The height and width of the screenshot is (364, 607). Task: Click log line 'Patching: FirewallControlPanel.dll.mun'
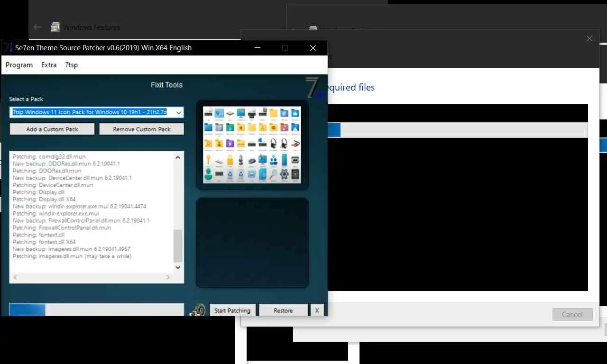point(62,227)
